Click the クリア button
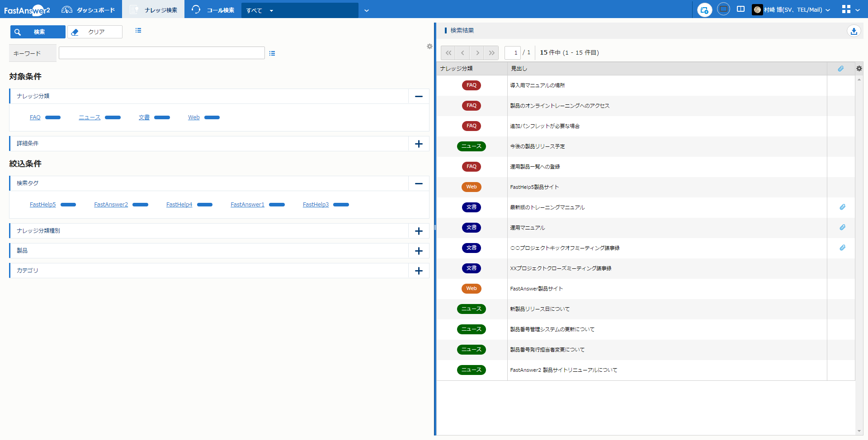Viewport: 868px width, 440px height. tap(95, 32)
